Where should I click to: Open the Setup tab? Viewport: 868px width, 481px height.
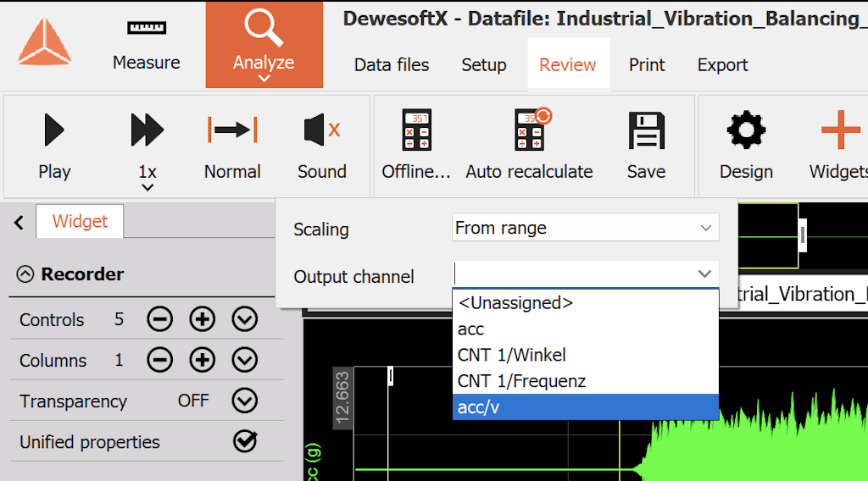(484, 64)
